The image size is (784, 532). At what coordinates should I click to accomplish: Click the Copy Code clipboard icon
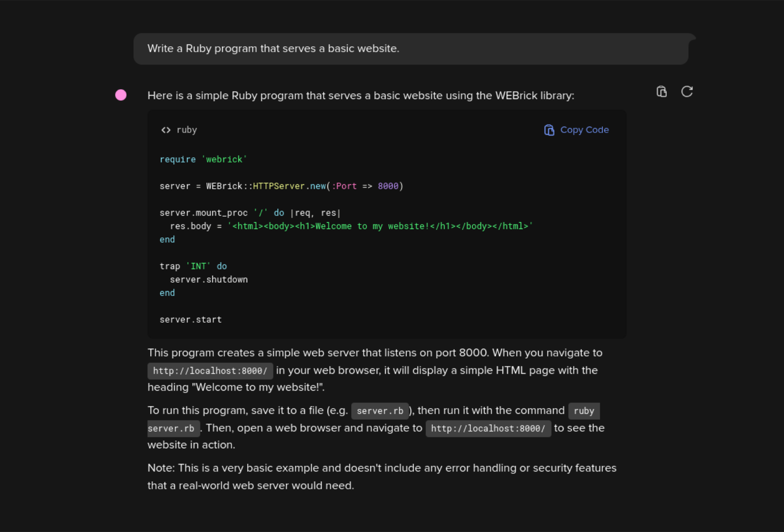549,130
